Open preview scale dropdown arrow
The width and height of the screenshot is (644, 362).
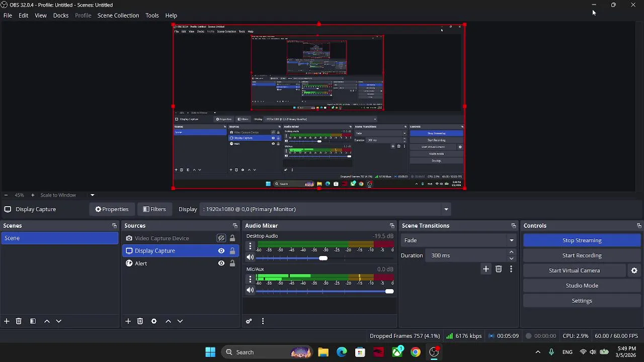92,195
